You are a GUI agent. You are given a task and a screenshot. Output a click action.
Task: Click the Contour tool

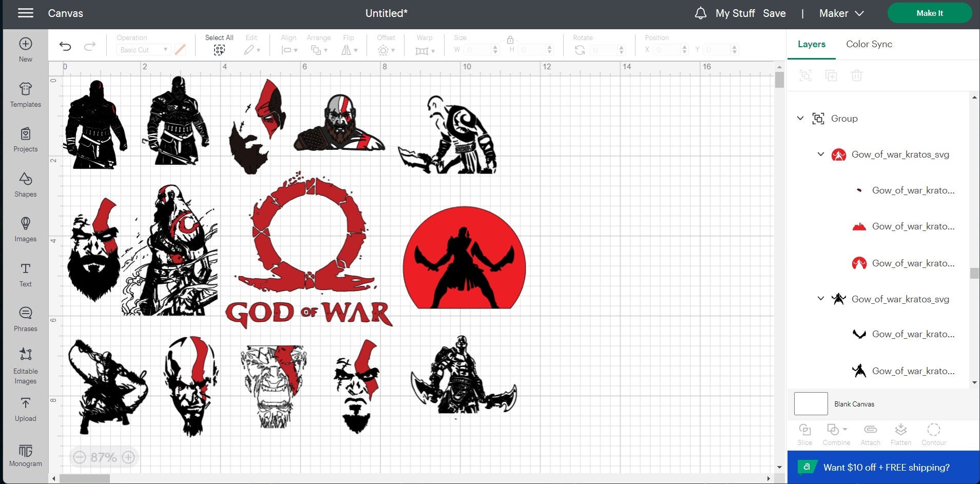[934, 434]
